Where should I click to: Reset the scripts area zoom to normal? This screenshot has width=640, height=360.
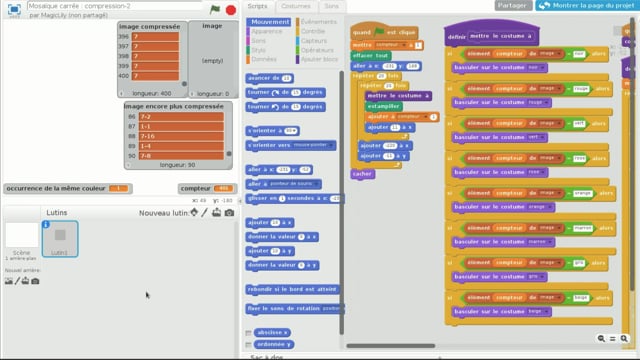(x=613, y=338)
